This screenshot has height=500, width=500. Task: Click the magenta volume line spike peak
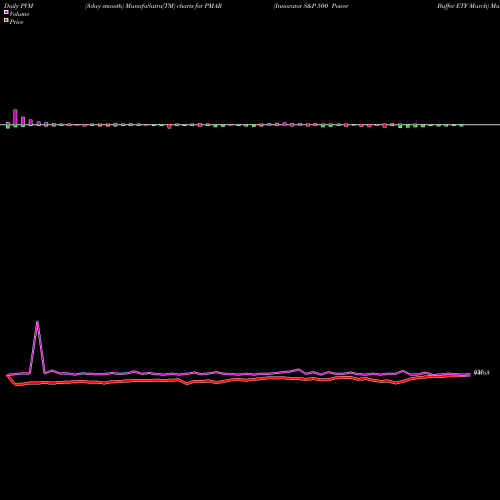37,322
